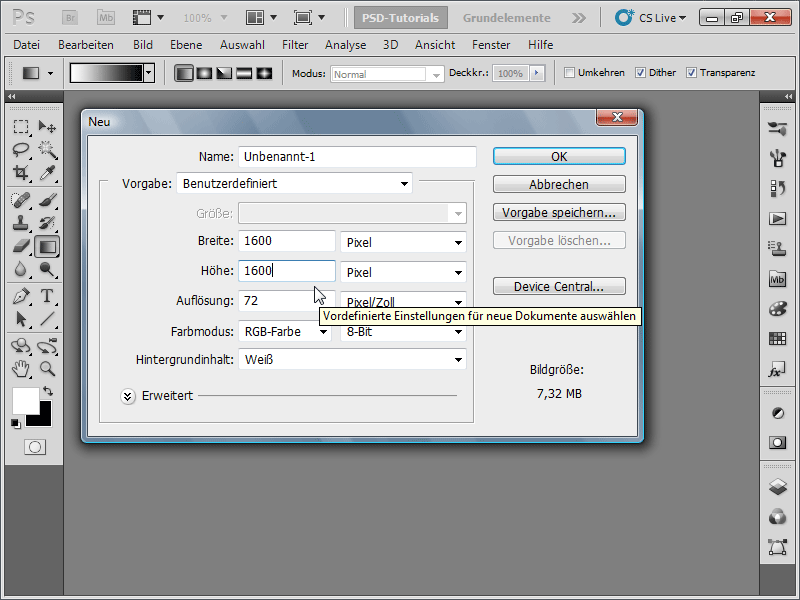800x600 pixels.
Task: Select the Path Selection tool
Action: tap(21, 319)
